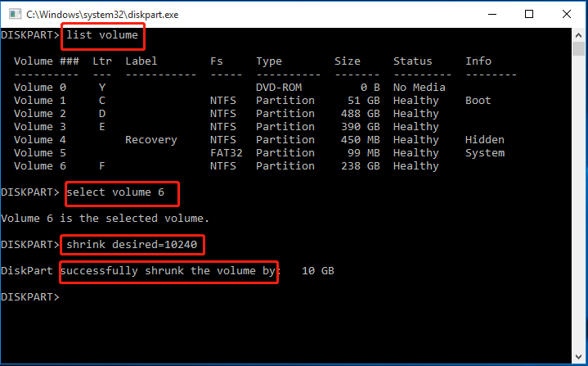588x366 pixels.
Task: Click the '99 MB' size value
Action: (x=364, y=153)
